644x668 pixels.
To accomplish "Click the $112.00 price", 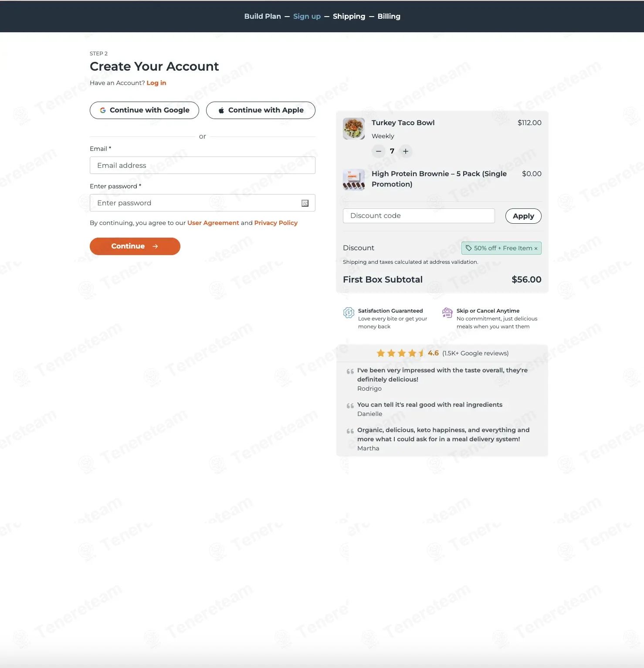I will click(x=529, y=123).
